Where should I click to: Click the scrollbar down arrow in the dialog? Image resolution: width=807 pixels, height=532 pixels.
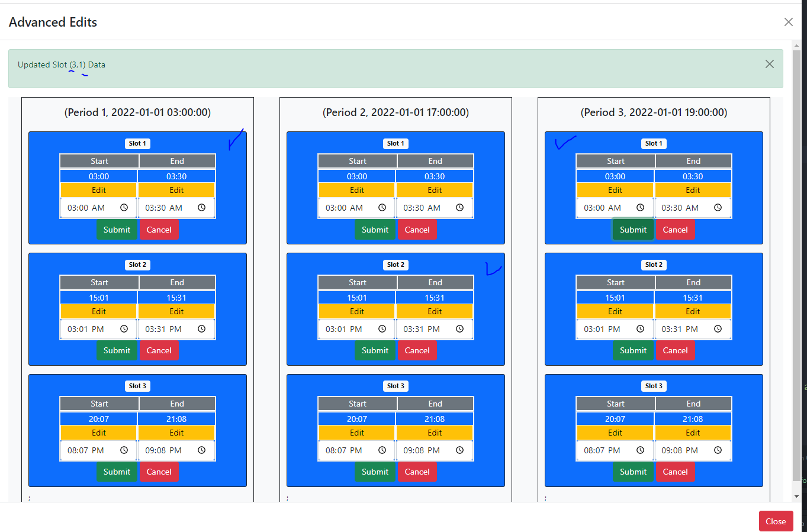pos(796,496)
